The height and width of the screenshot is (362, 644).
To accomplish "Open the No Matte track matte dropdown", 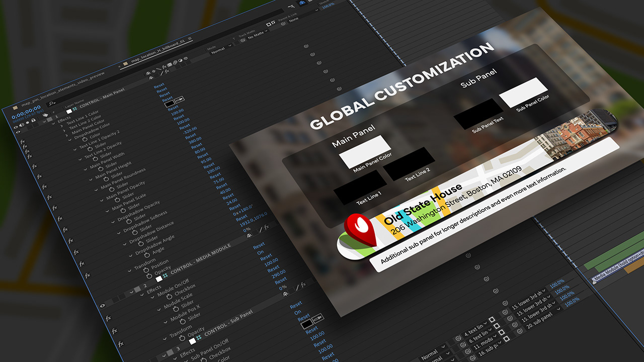I will point(258,35).
